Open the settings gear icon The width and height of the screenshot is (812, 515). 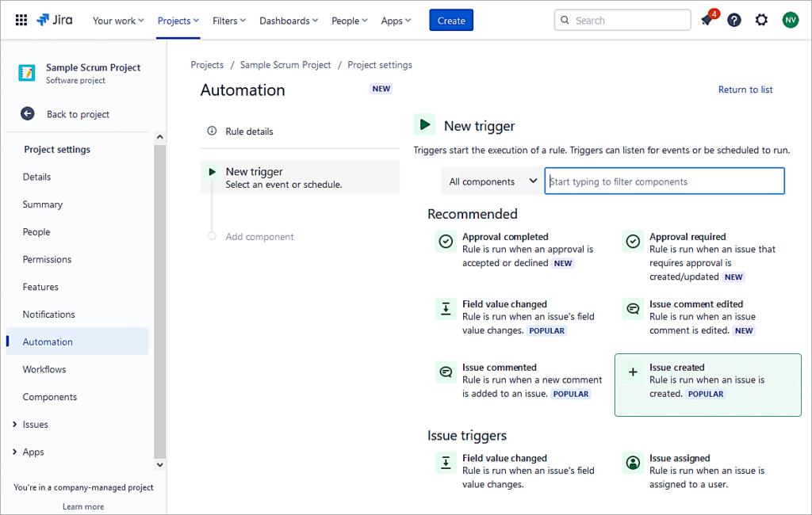761,20
